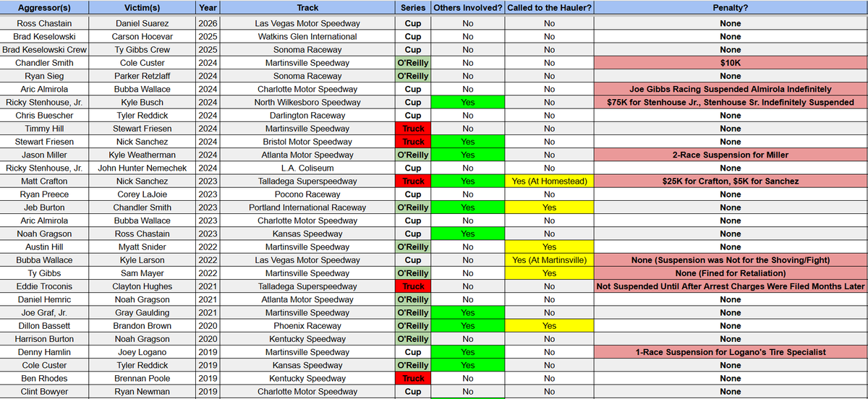Screen dimensions: 868x399
Task: Click the Year column header
Action: click(206, 8)
